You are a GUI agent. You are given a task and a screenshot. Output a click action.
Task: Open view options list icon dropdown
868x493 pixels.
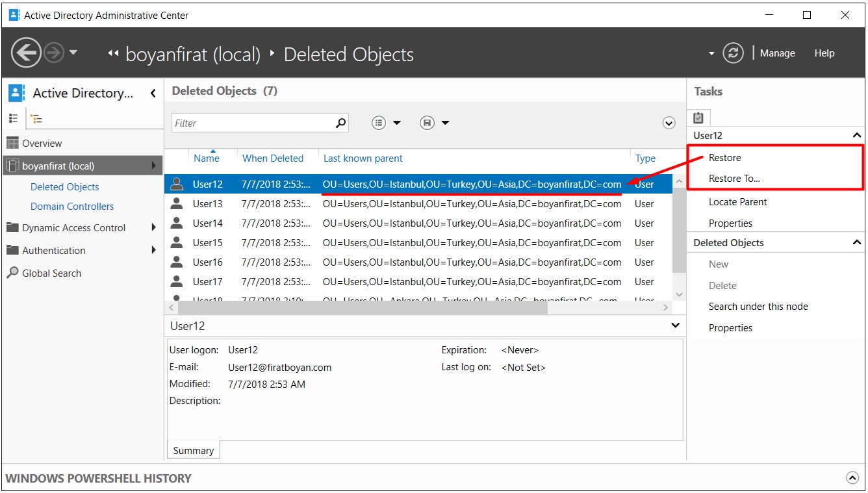coord(387,123)
